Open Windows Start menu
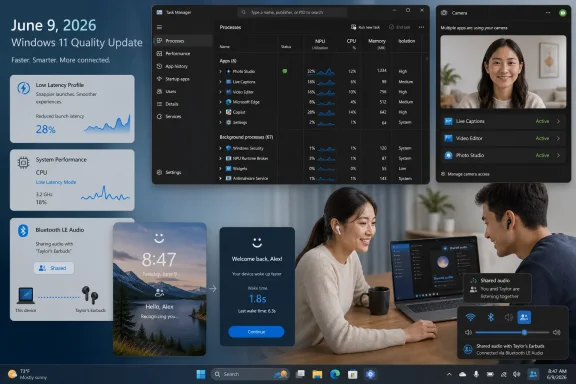576x384 pixels. (x=201, y=374)
